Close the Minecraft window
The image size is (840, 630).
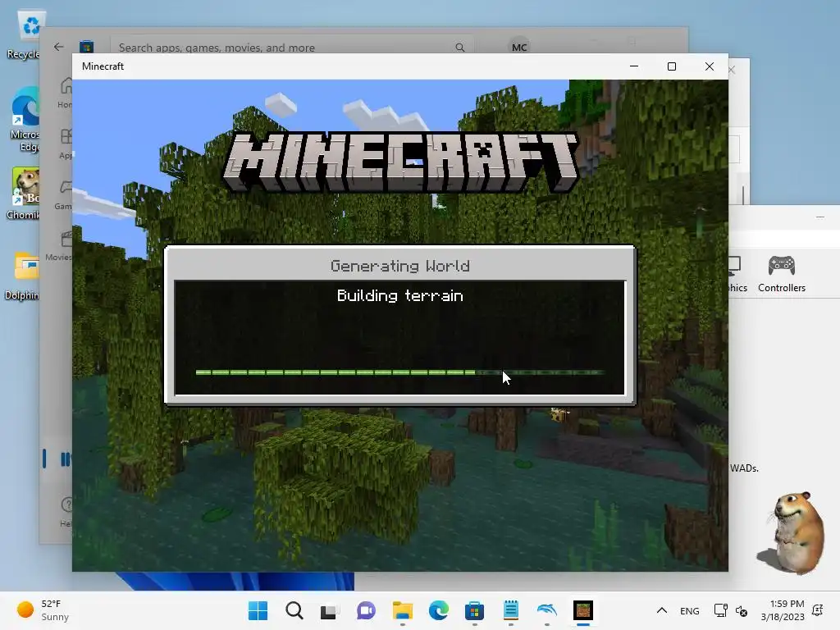click(710, 66)
